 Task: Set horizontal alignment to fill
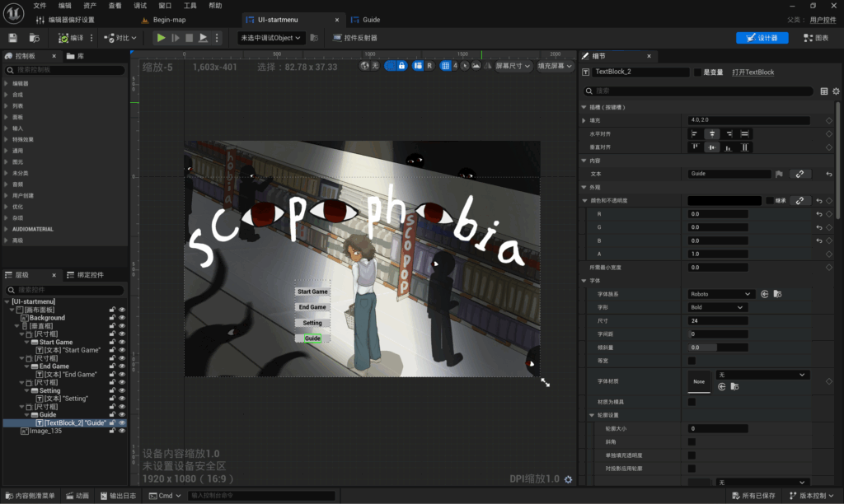pyautogui.click(x=744, y=134)
